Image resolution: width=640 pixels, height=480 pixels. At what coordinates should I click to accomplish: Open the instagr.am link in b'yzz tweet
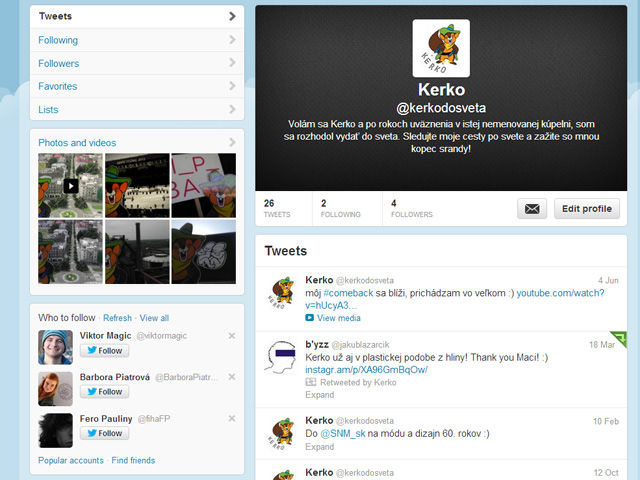click(366, 370)
